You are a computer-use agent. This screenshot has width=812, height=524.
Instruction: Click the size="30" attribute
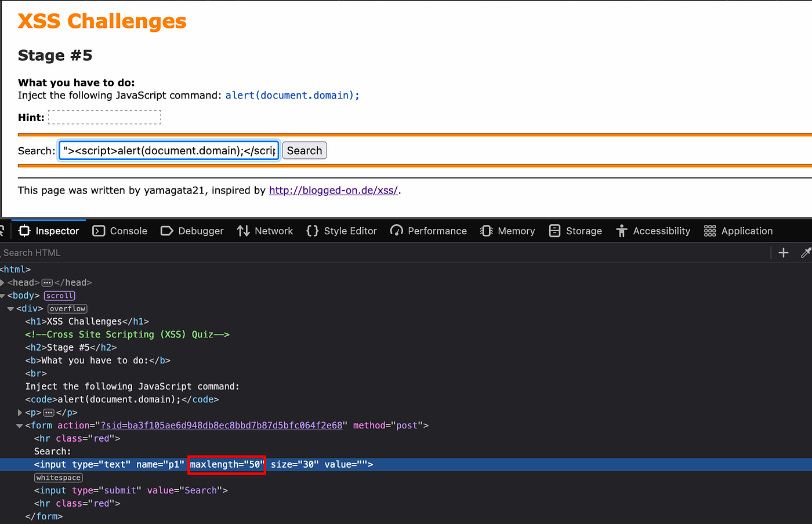coord(295,464)
